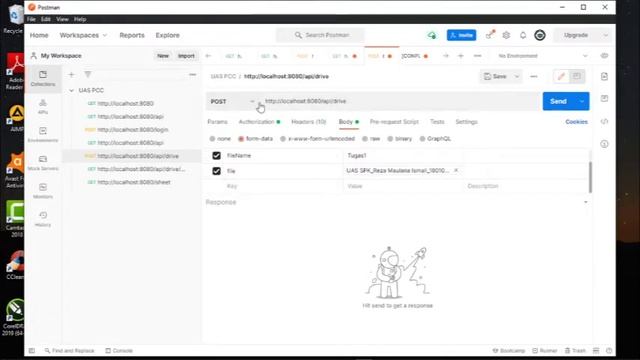Open the documentation icon in right sidebar
The image size is (640, 360).
[x=604, y=76]
